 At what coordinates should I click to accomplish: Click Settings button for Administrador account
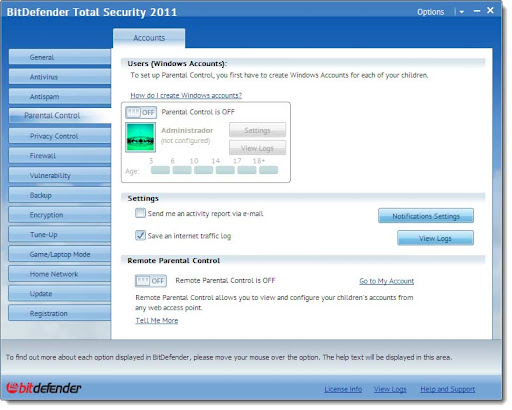coord(257,130)
